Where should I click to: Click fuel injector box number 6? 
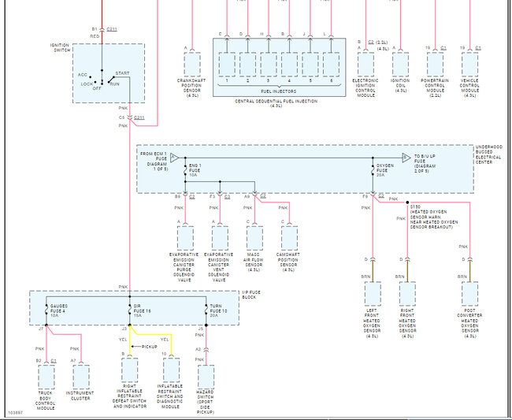pyautogui.click(x=331, y=65)
